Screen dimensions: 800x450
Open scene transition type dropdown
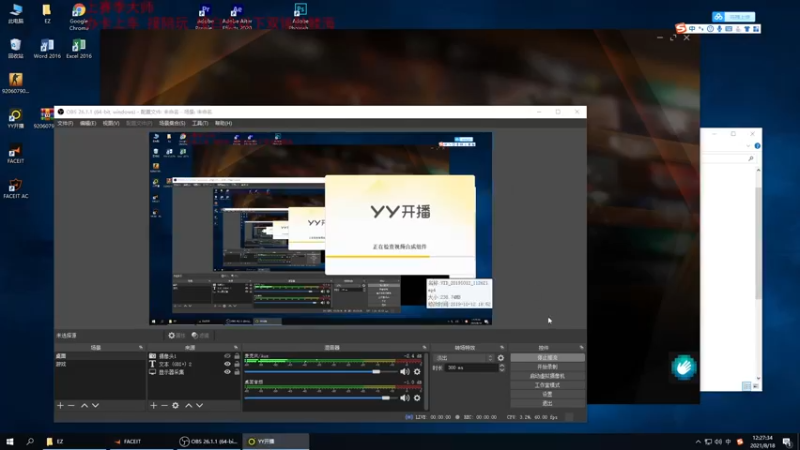click(x=463, y=358)
